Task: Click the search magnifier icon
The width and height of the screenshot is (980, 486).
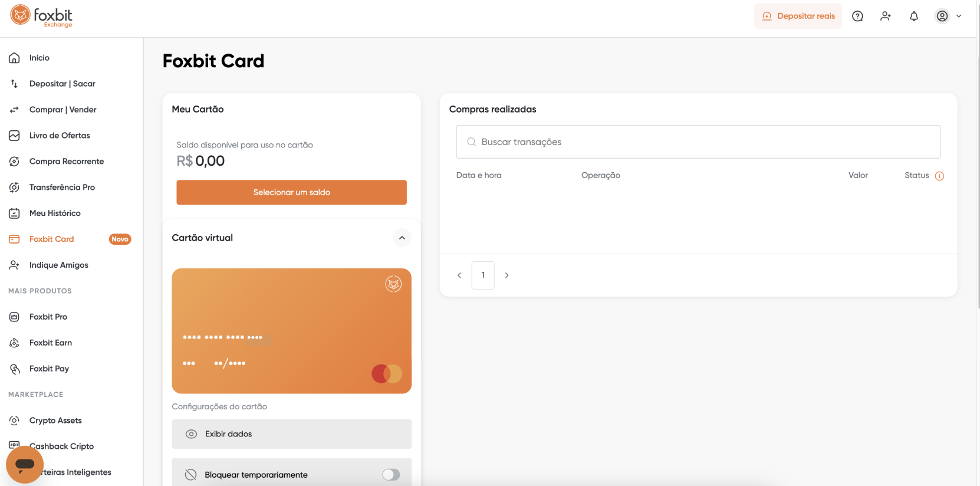Action: 471,142
